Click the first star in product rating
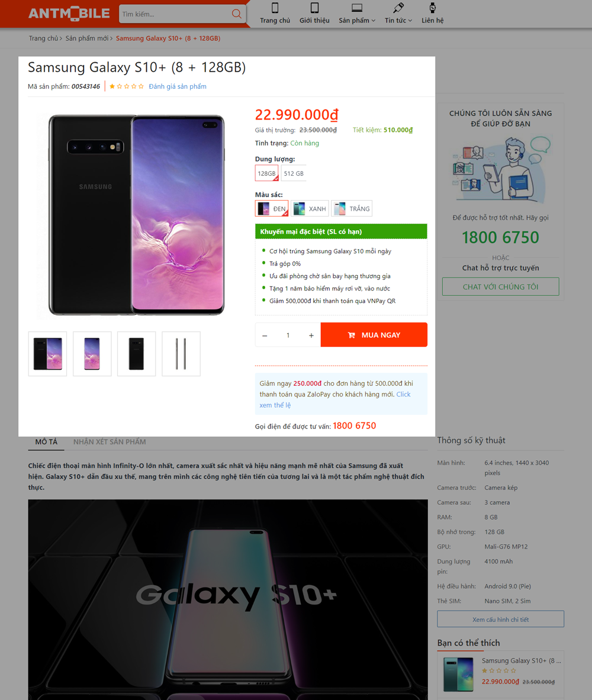The image size is (592, 700). coord(112,86)
